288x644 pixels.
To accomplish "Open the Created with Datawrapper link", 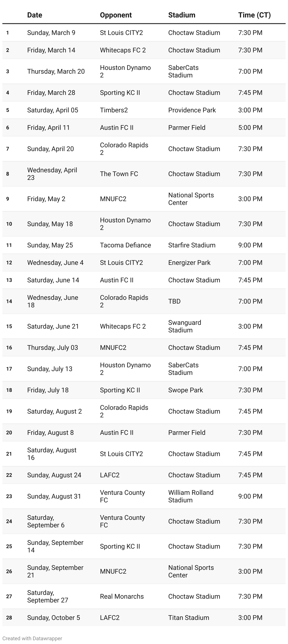I will pos(32,638).
